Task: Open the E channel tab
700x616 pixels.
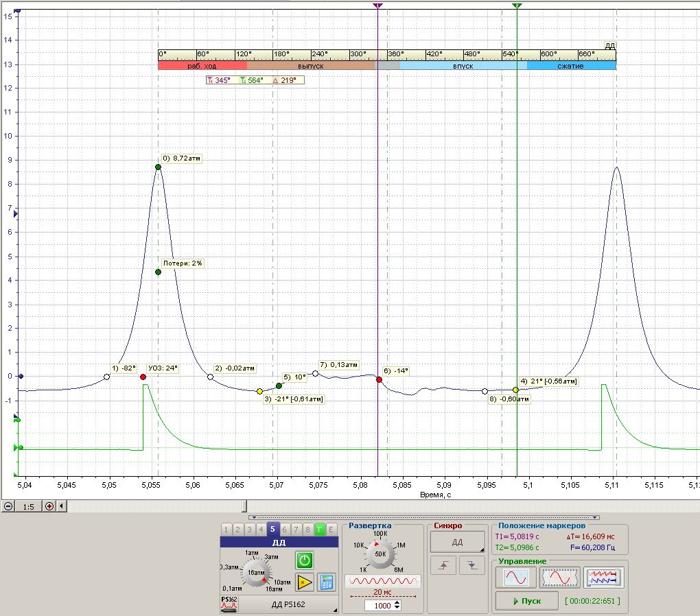Action: tap(331, 530)
